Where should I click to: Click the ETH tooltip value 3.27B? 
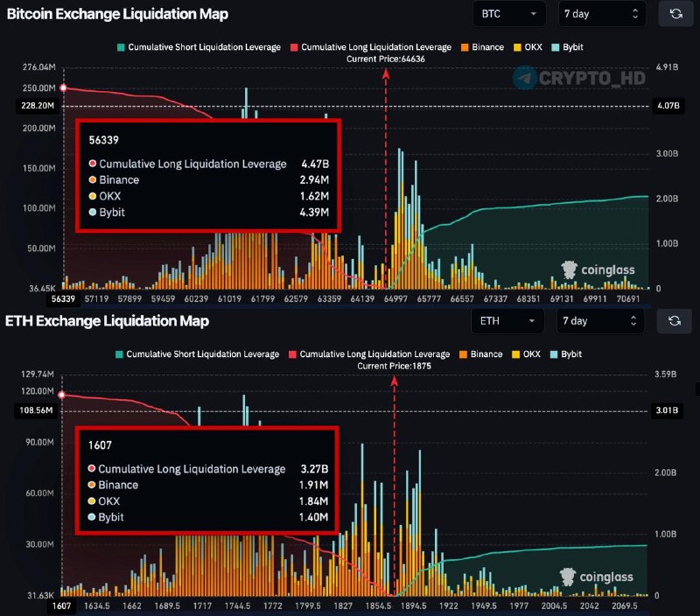tap(314, 469)
